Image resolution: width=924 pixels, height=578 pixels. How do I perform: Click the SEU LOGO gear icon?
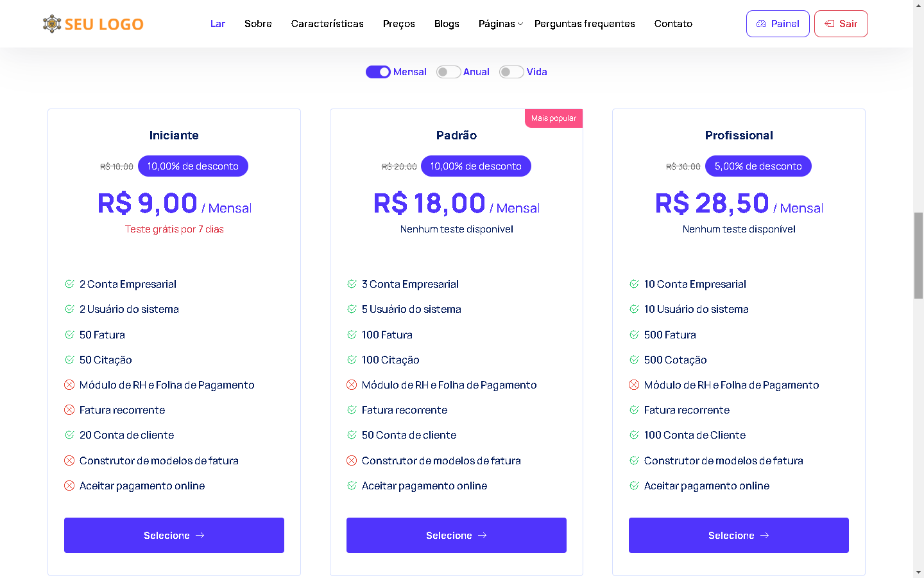point(51,24)
